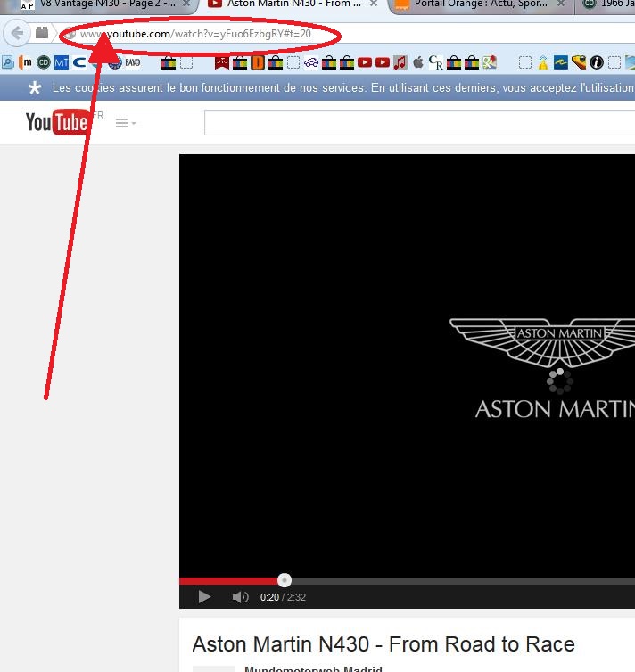Click the black video player area

[x=407, y=365]
